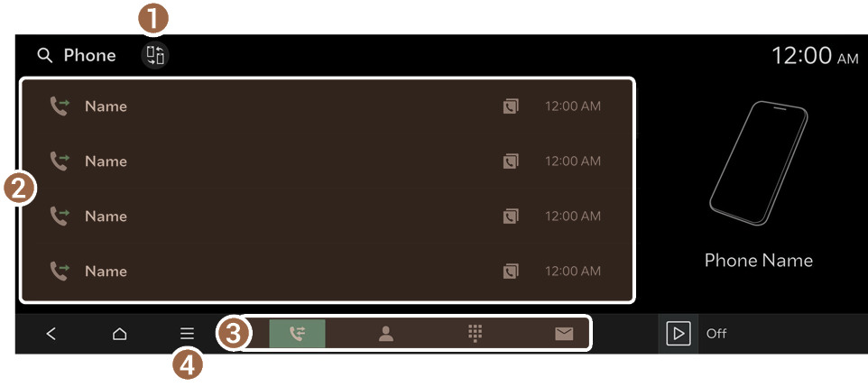Click the Phone Name label
Viewport: 868px width, 387px height.
[x=759, y=260]
